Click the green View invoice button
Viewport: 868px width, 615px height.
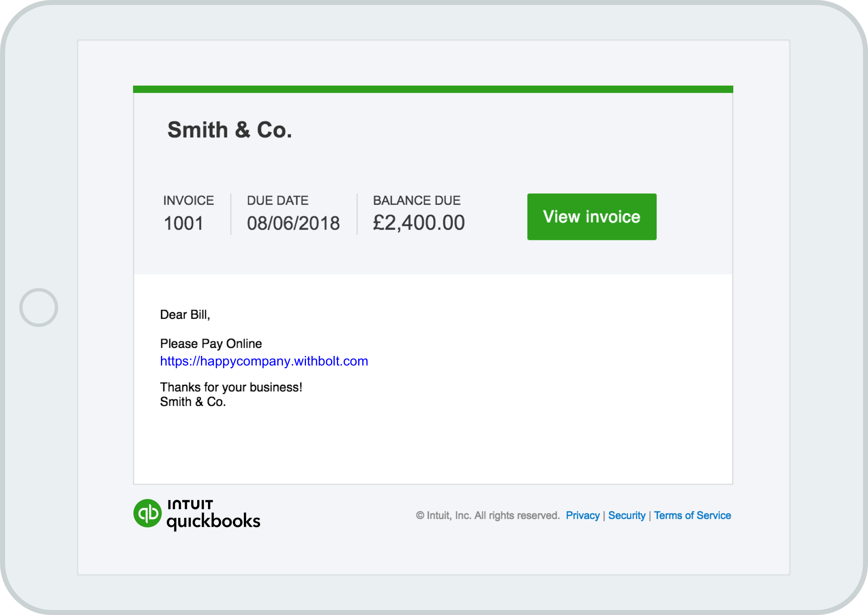[x=592, y=217]
